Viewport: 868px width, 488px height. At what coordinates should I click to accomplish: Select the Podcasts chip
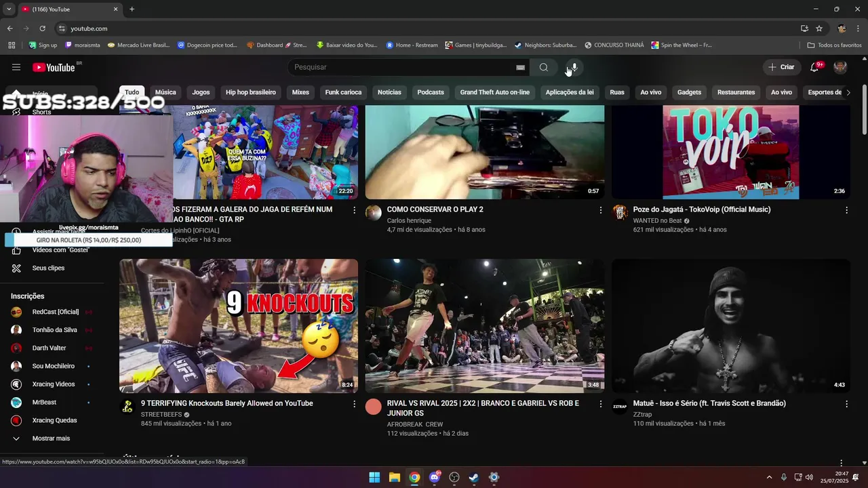click(x=431, y=92)
